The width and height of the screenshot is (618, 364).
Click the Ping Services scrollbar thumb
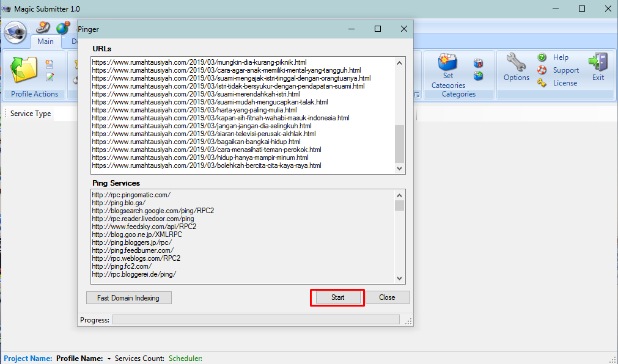coord(400,206)
